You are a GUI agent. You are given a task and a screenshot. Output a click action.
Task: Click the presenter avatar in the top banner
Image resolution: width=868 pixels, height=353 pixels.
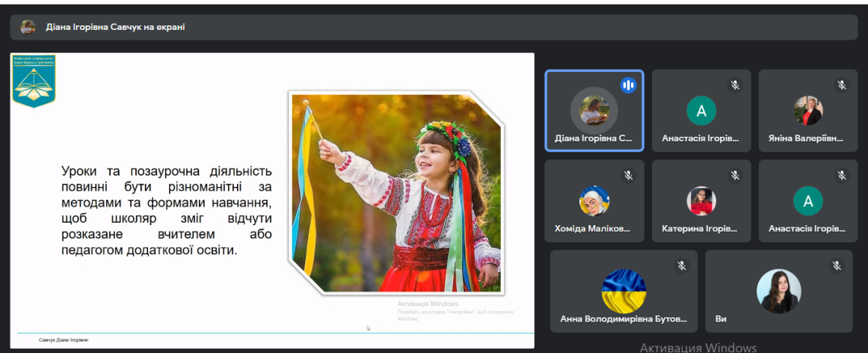[28, 27]
